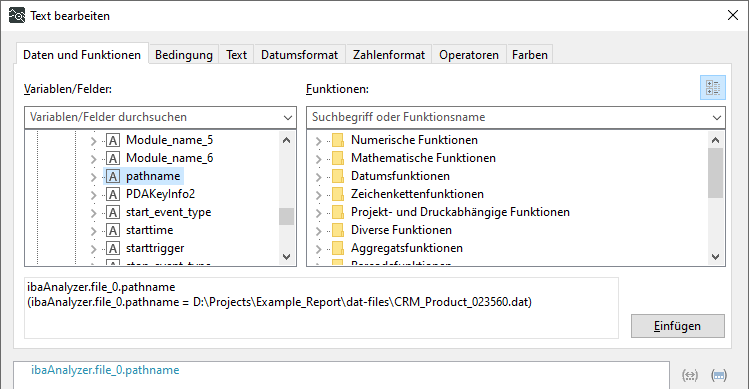Click the Datumsfunktionen folder icon
Image resolution: width=749 pixels, height=389 pixels.
[338, 176]
